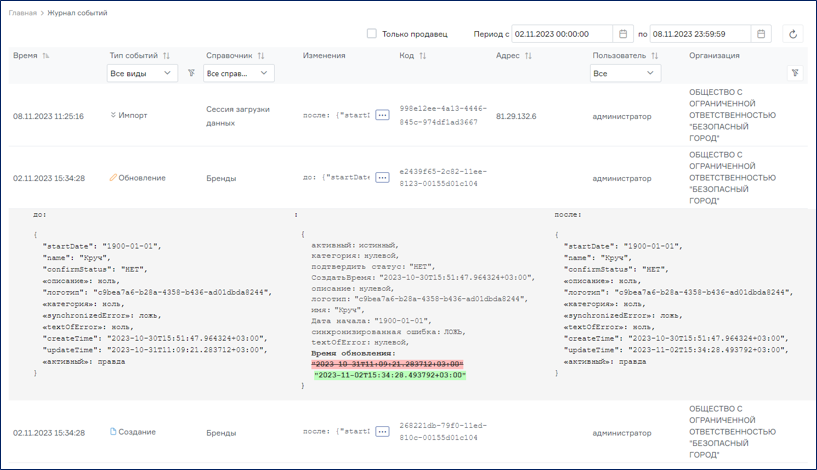
Task: Collapse changes ellipsis in the Обновление row
Action: click(x=382, y=177)
